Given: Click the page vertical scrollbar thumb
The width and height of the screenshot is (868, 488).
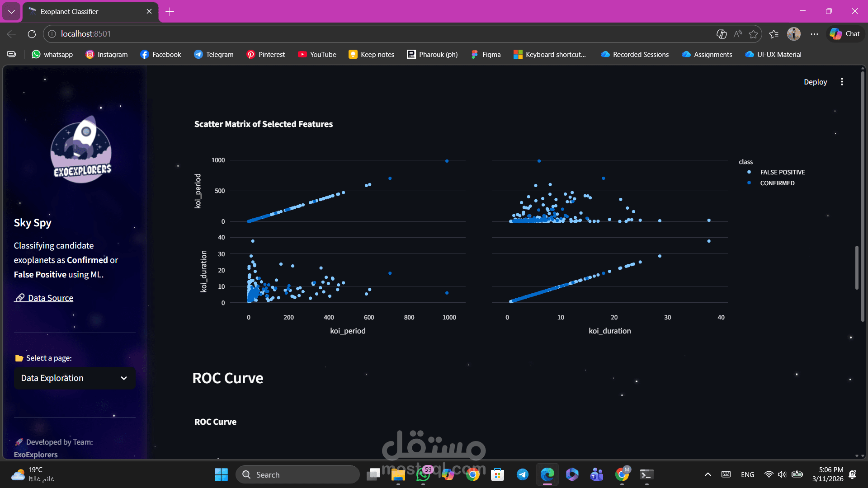Looking at the screenshot, I should (x=856, y=267).
